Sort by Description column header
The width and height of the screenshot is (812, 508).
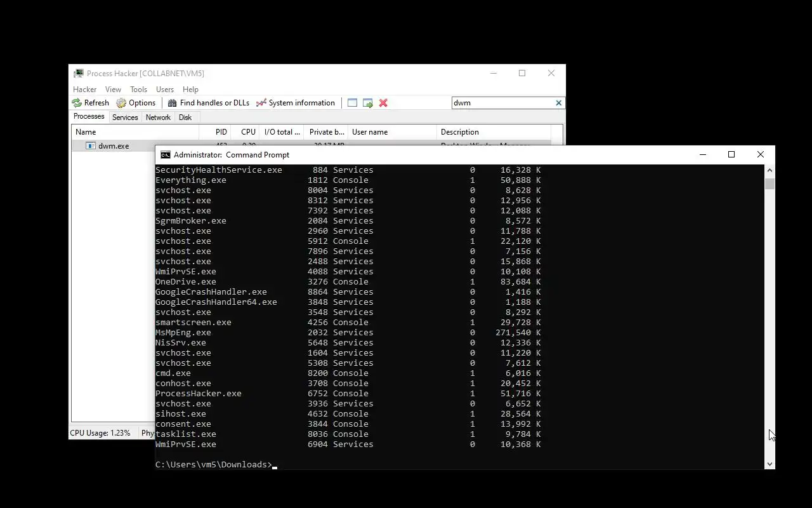(494, 132)
